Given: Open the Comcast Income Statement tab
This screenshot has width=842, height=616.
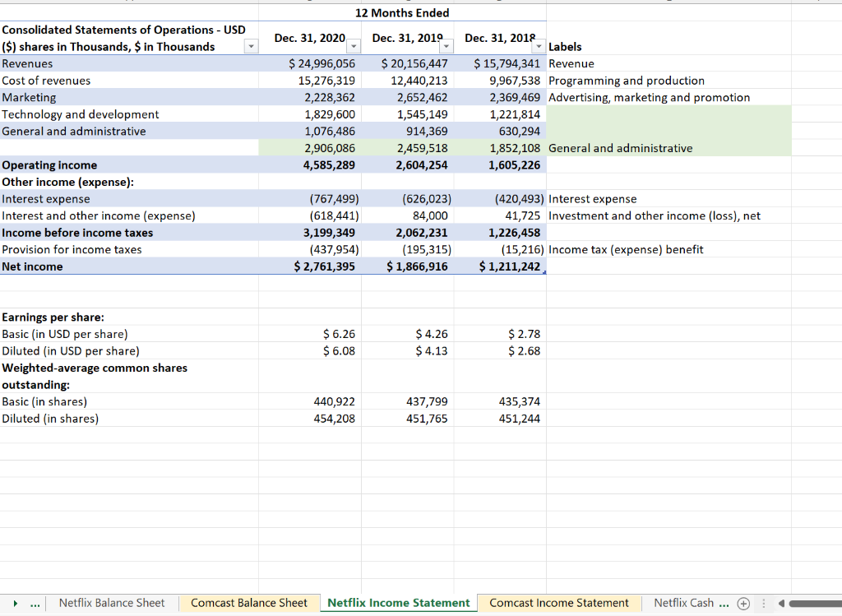Looking at the screenshot, I should (559, 603).
